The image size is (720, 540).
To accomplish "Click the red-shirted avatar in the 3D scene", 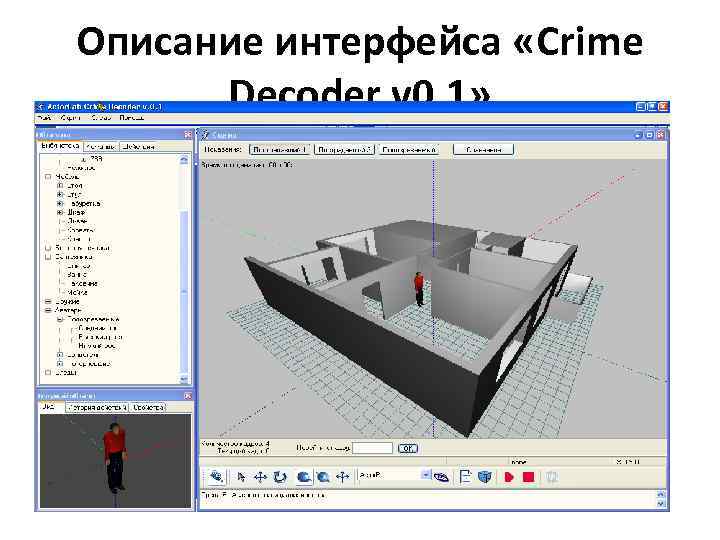I will (419, 288).
